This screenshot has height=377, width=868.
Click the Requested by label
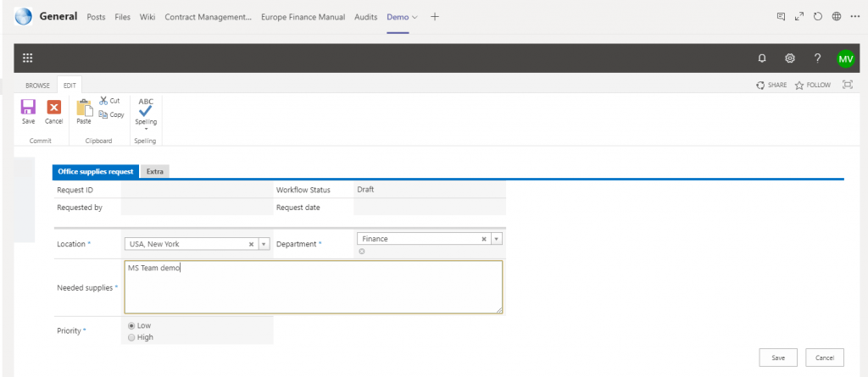(x=80, y=208)
